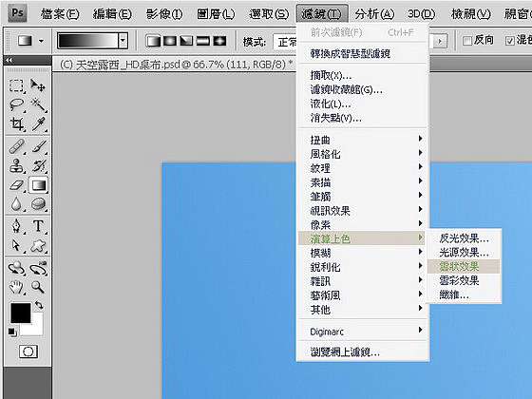Choose diamond gradient style
Image resolution: width=532 pixels, height=399 pixels.
pos(219,41)
